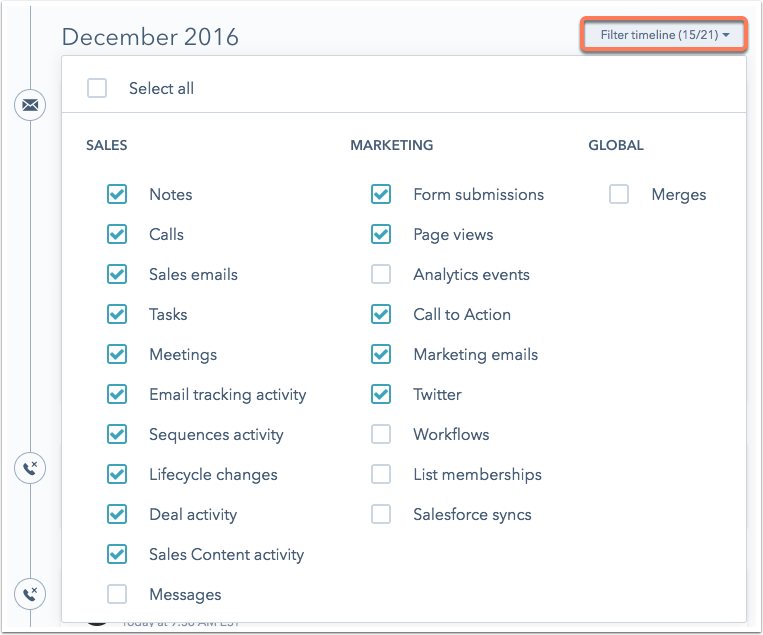Uncheck the Form submissions checkbox

coord(381,194)
